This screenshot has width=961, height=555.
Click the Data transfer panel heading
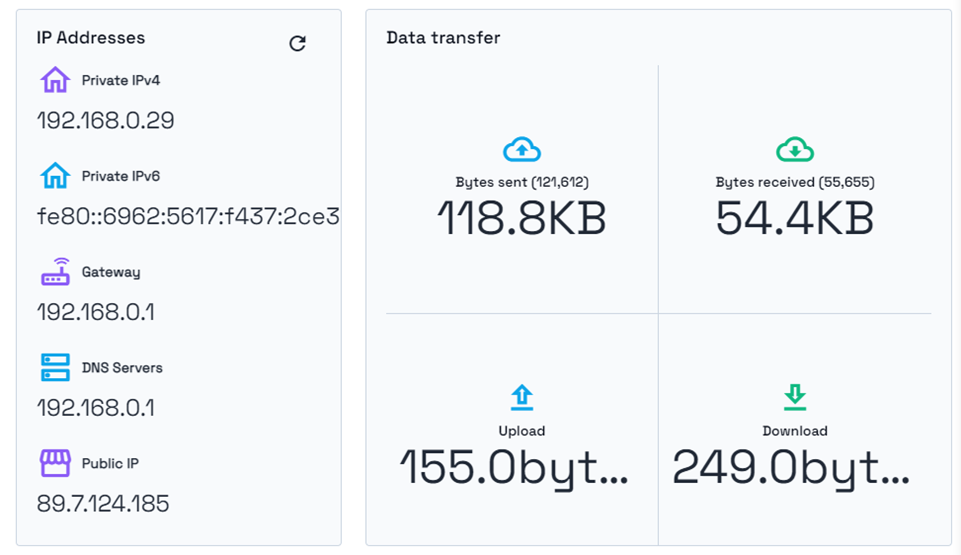(x=443, y=37)
